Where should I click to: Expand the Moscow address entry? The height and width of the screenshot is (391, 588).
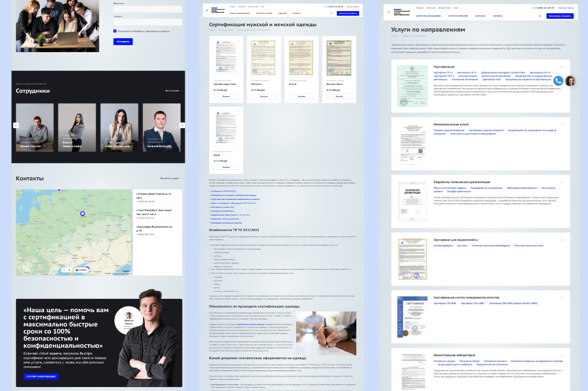tap(178, 194)
